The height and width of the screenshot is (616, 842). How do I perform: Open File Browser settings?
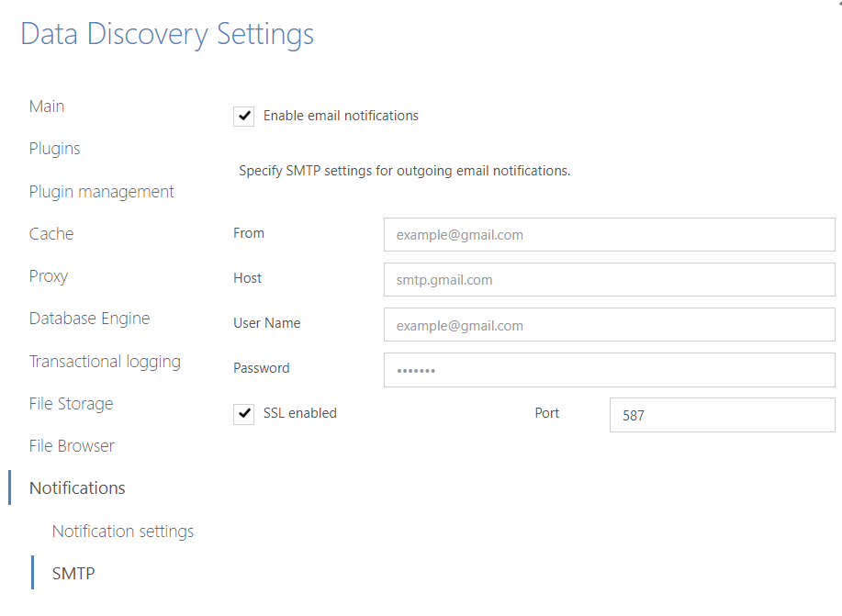72,446
